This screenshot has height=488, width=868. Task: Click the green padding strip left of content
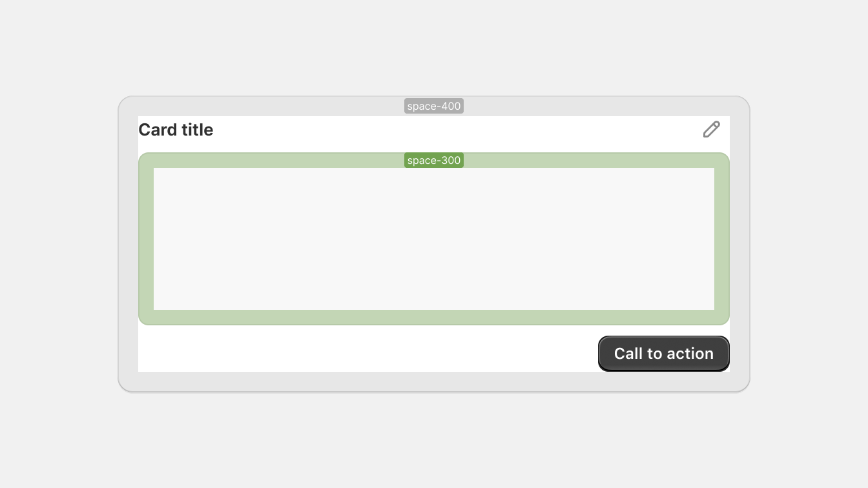click(146, 239)
